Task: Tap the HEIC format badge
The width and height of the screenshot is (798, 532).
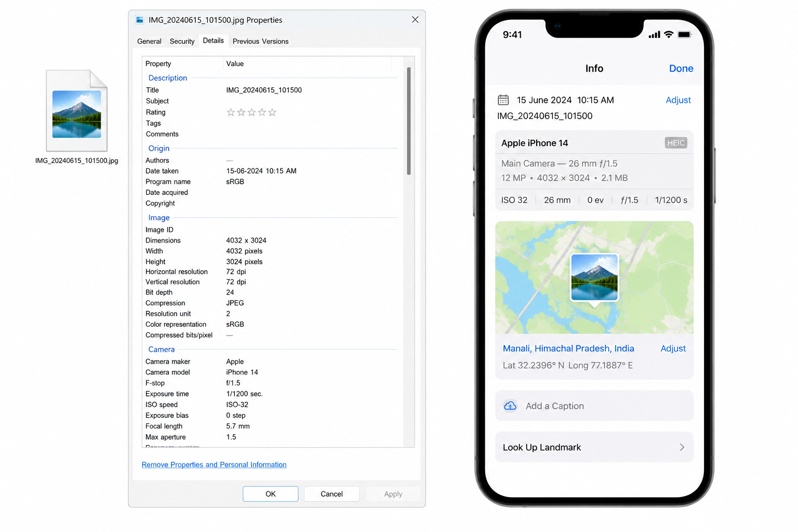Action: point(676,143)
